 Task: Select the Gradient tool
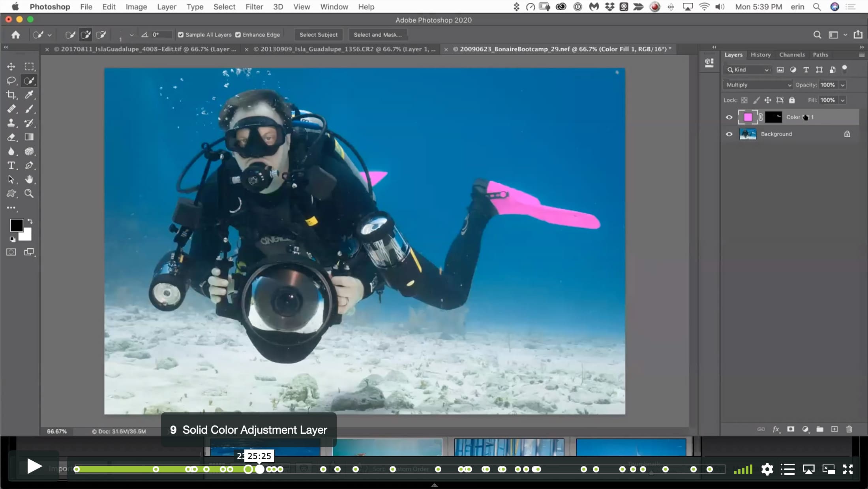tap(29, 137)
